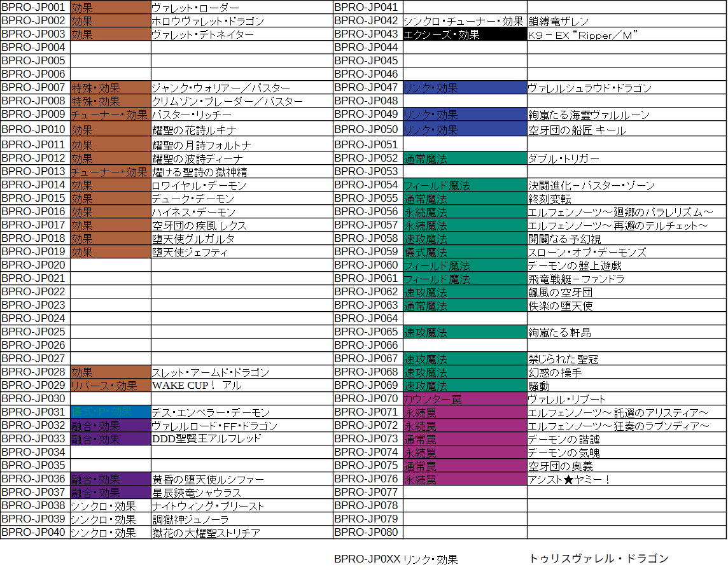Select the BPRO-JP064 cell
Screen dimensions: 728x574
click(x=367, y=318)
